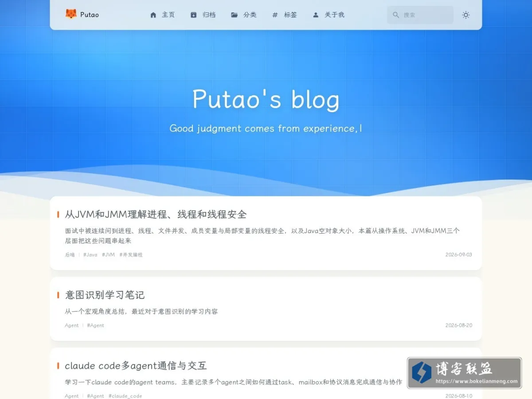
Task: Select the 后端 category of JVM post
Action: [70, 255]
